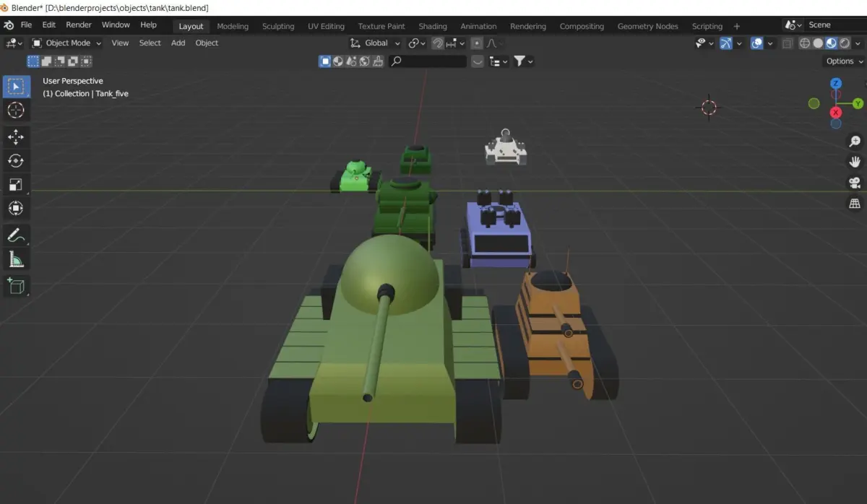Add a workspace with the plus icon

tap(737, 26)
